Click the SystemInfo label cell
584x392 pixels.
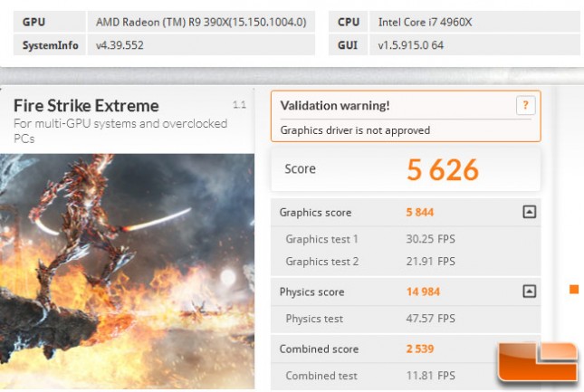(50, 45)
